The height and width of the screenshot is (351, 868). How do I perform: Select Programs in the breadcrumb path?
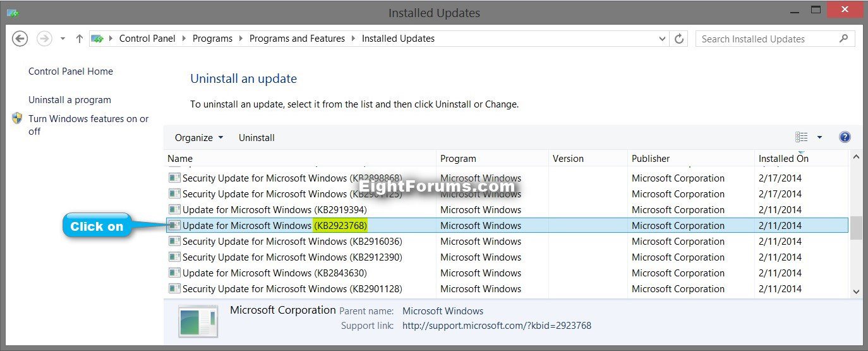[x=212, y=39]
